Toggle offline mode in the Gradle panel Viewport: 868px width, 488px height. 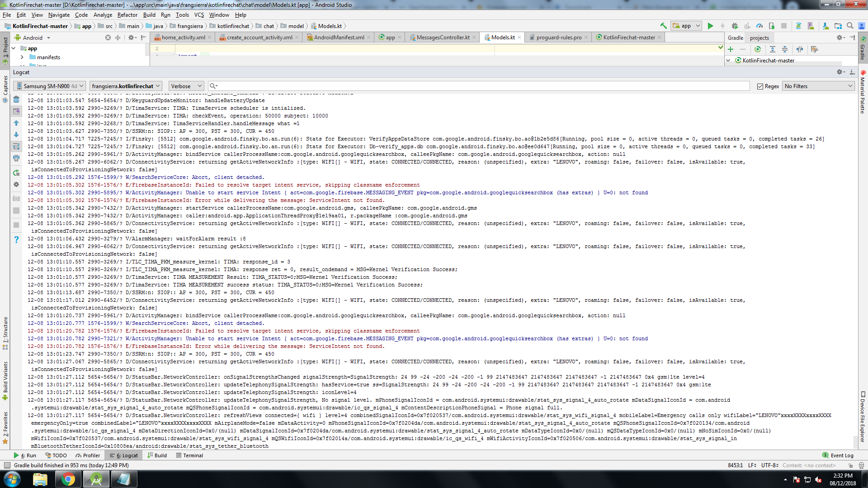click(800, 49)
